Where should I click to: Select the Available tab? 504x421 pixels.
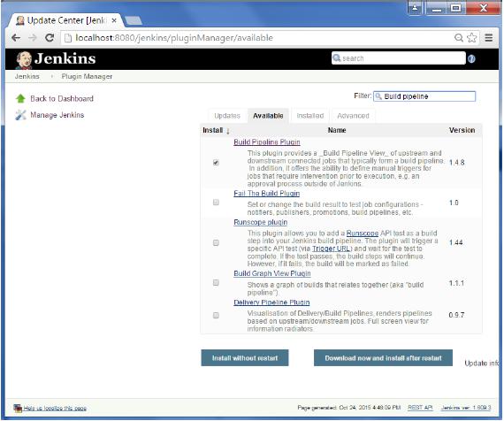point(268,116)
